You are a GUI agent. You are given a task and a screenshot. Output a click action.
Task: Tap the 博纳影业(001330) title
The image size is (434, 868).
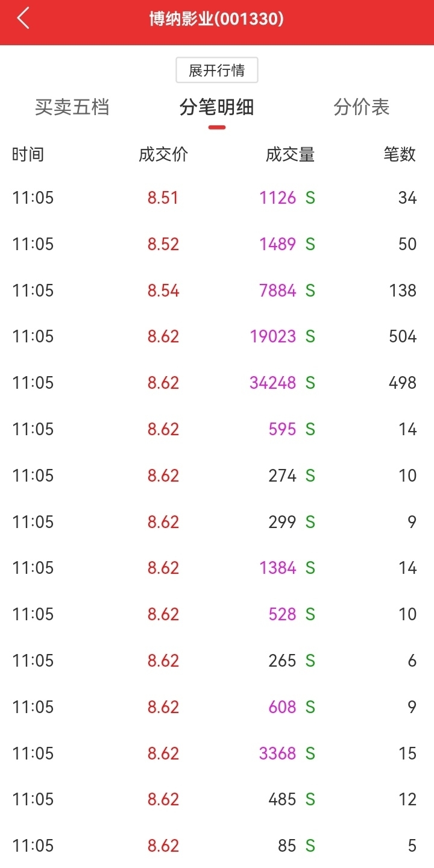tap(217, 19)
